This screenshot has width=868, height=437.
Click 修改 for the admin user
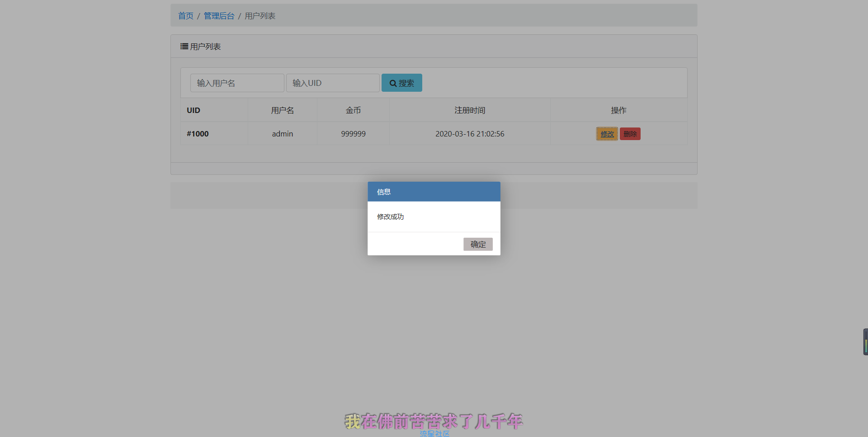pyautogui.click(x=607, y=134)
